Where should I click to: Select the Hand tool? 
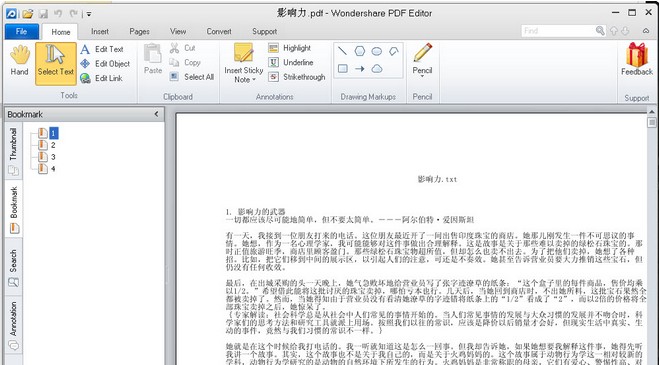tap(19, 61)
